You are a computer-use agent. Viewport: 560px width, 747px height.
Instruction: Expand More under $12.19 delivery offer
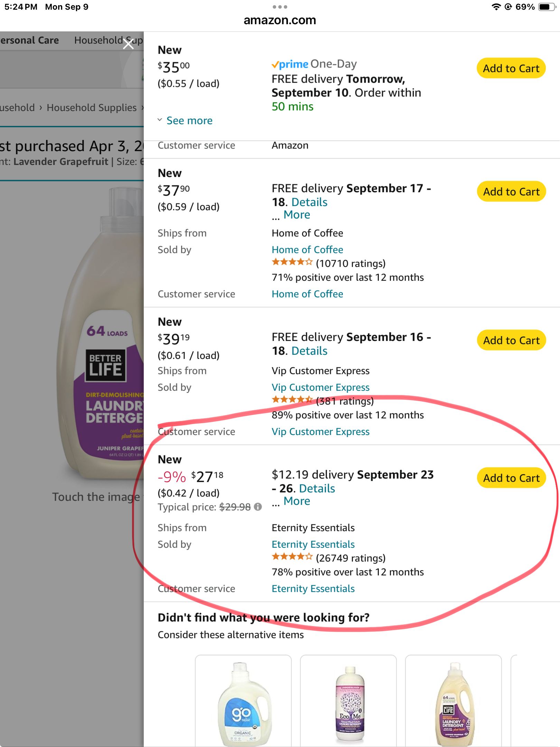pyautogui.click(x=297, y=501)
